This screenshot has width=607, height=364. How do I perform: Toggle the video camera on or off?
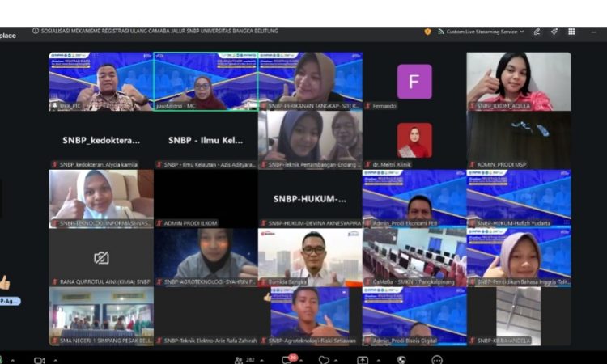pyautogui.click(x=39, y=360)
